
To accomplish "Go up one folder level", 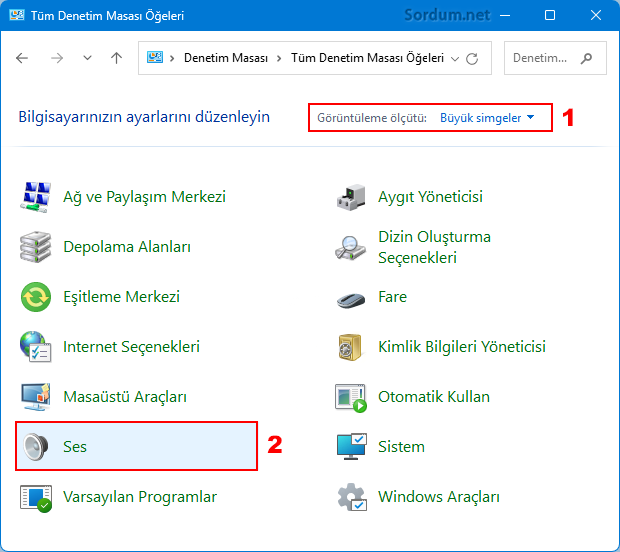I will (117, 59).
